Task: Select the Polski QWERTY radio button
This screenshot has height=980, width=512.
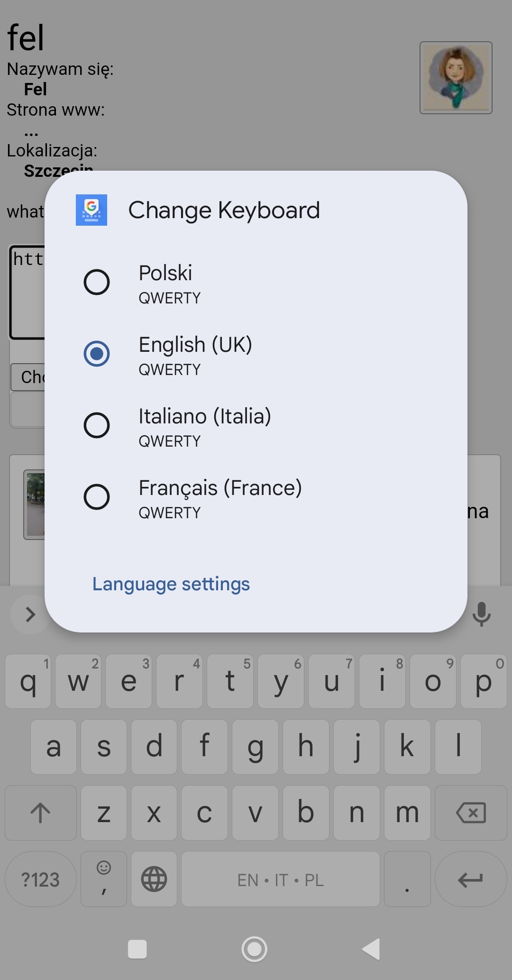Action: click(x=97, y=283)
